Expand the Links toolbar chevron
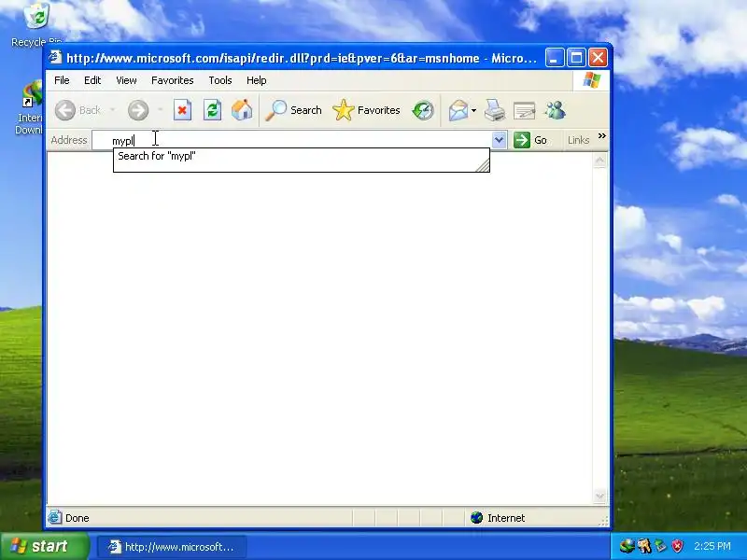 602,136
